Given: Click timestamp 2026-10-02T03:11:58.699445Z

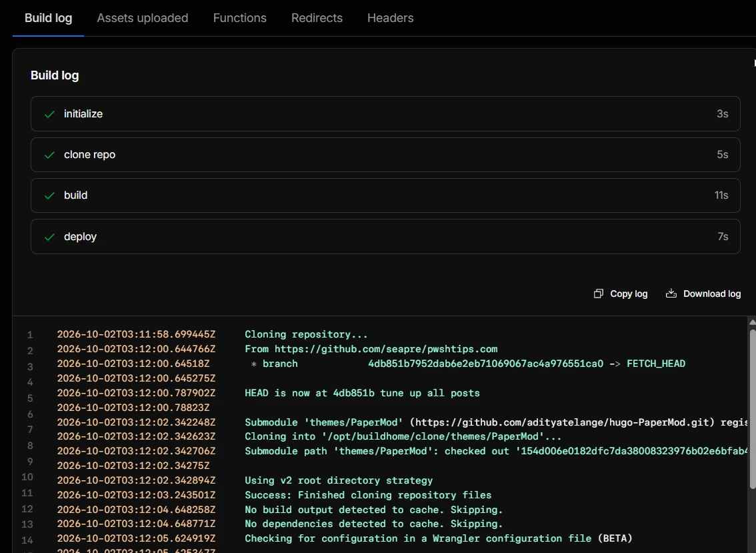Looking at the screenshot, I should [x=136, y=334].
